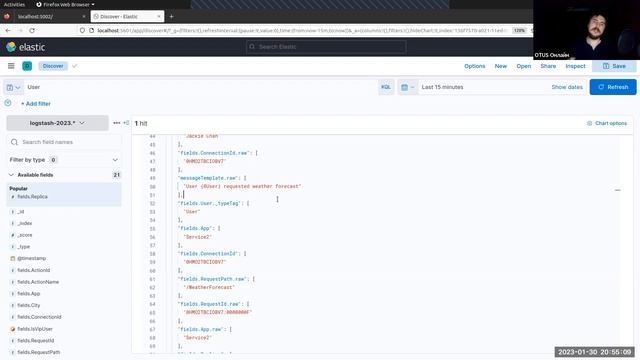The height and width of the screenshot is (360, 640).
Task: Click the Save button
Action: click(614, 66)
